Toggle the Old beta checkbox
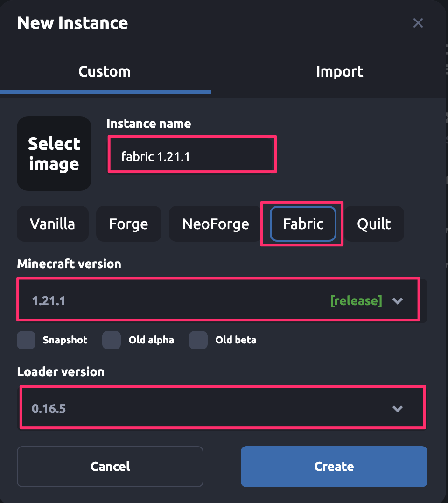 pos(198,340)
